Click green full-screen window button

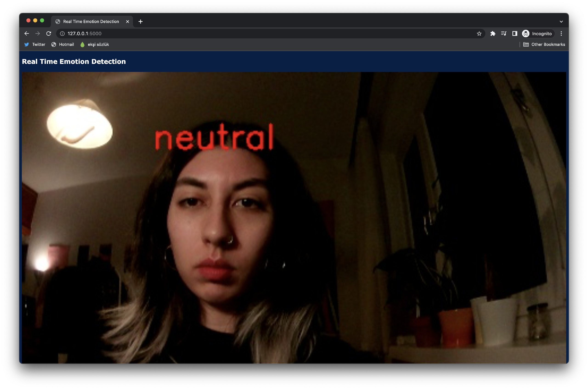point(42,20)
